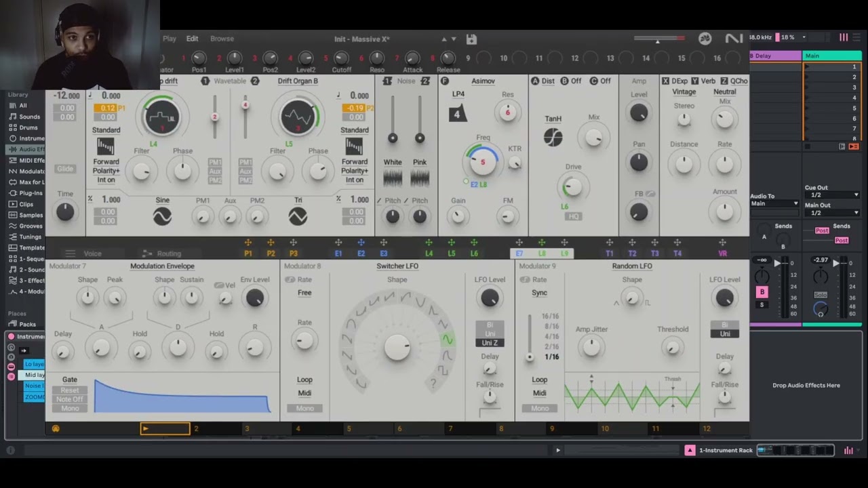Click the Gate mode button

(x=69, y=380)
